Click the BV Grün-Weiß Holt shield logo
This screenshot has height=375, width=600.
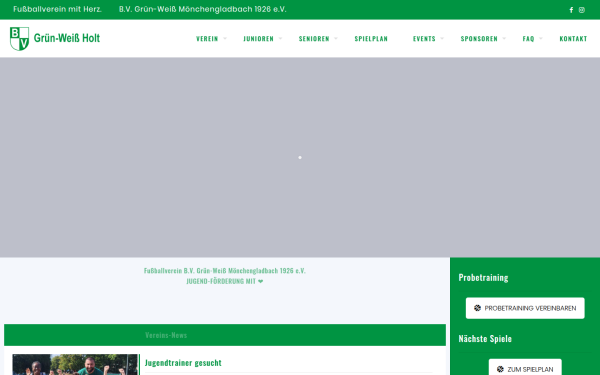click(19, 39)
